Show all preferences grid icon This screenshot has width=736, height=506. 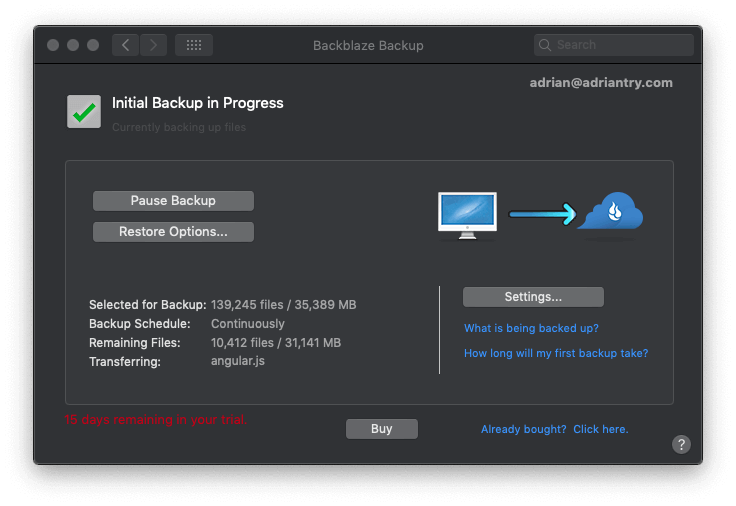click(x=194, y=45)
